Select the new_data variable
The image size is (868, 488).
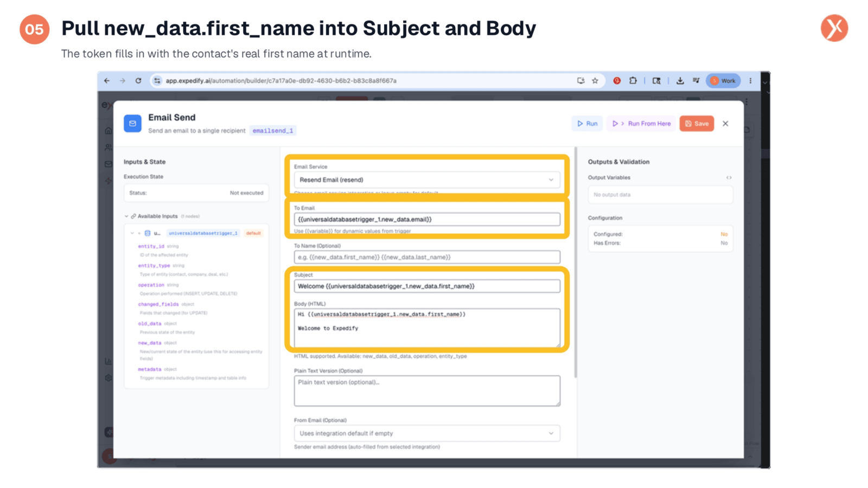tap(149, 343)
